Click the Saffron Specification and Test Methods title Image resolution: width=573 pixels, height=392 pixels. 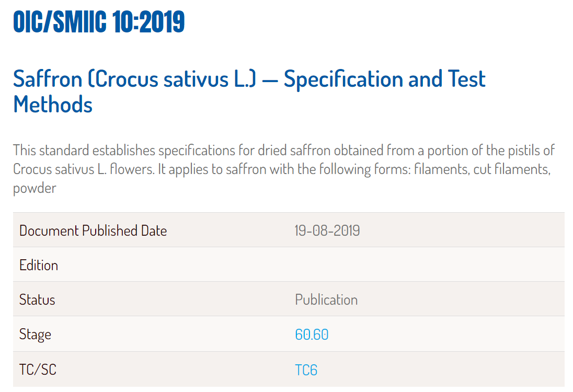pyautogui.click(x=249, y=91)
